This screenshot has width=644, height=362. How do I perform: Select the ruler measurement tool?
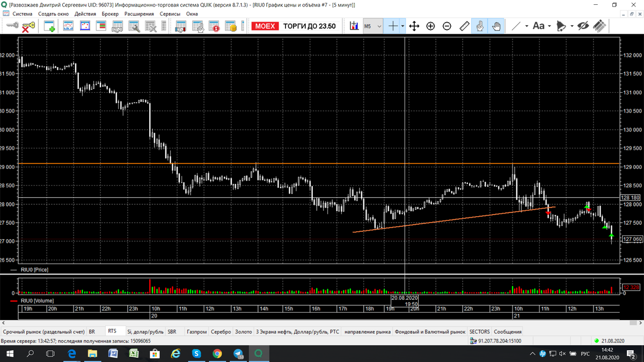464,26
